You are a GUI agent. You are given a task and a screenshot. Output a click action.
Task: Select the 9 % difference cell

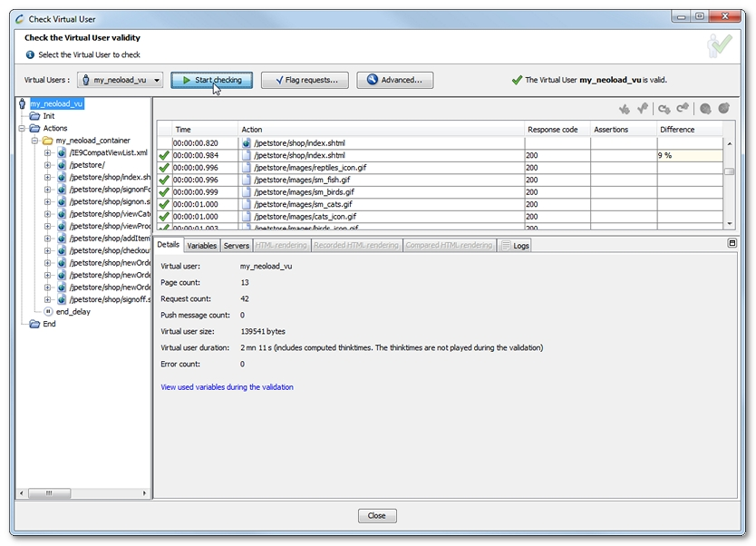point(690,155)
